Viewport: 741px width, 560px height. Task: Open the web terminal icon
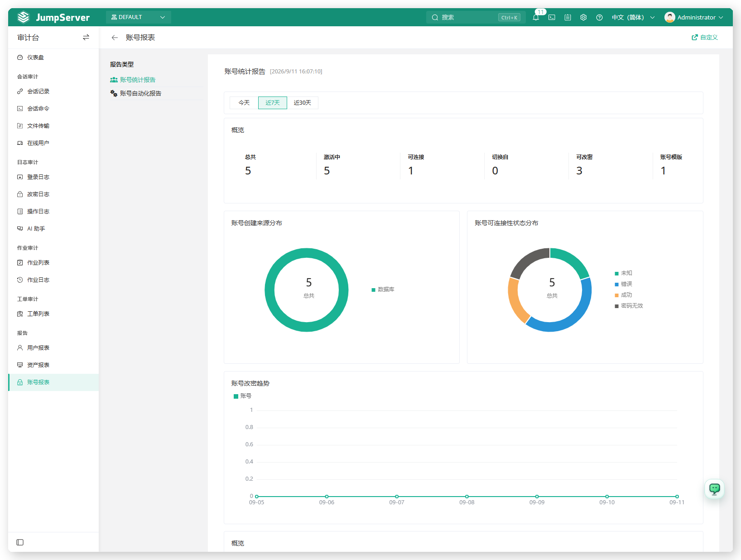(x=552, y=18)
